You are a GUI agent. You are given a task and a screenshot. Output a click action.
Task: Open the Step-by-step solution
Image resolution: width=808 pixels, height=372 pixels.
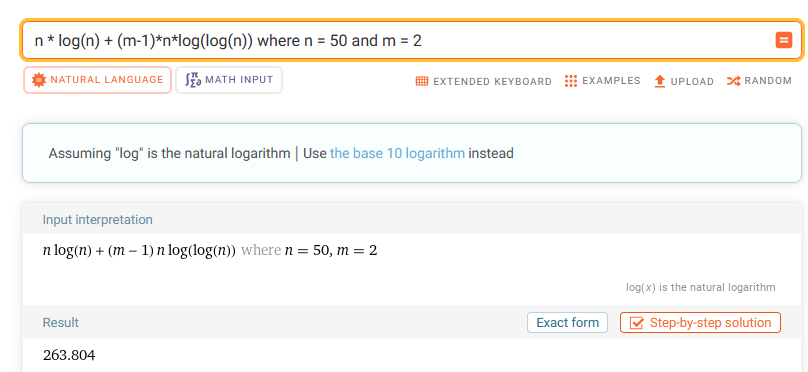(700, 323)
